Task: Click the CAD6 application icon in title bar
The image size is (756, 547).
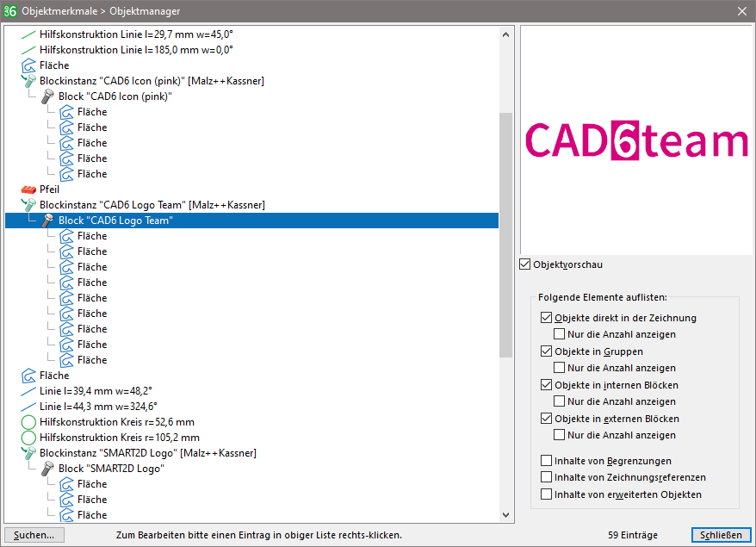Action: 10,10
